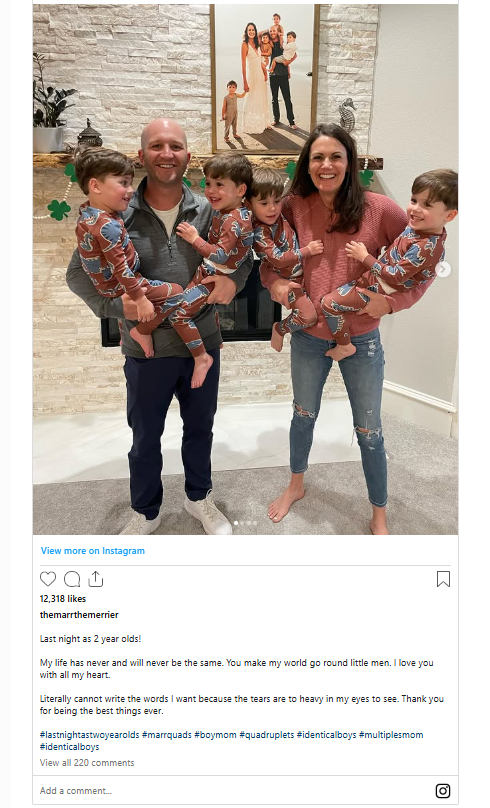Advance to next photo with carousel arrow
Screen dimensions: 490x808
[443, 269]
